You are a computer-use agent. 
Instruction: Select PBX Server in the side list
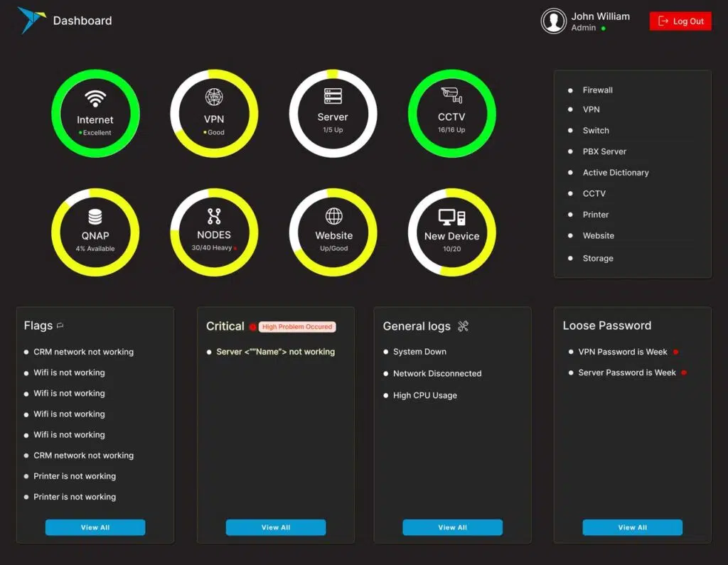pyautogui.click(x=604, y=151)
